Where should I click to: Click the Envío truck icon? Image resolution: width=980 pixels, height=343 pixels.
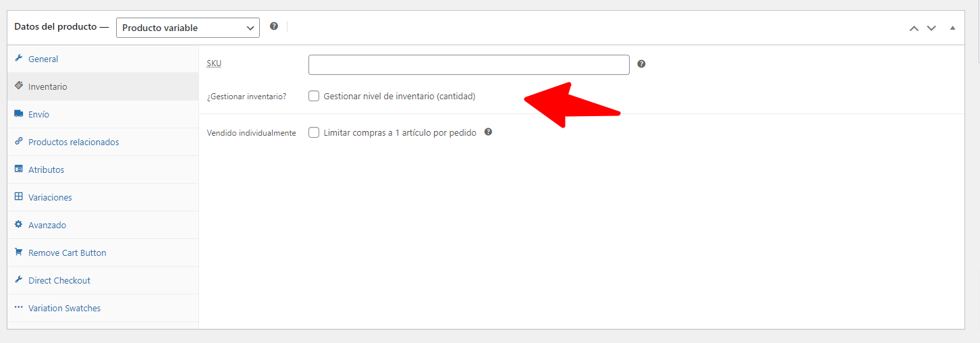(x=18, y=114)
